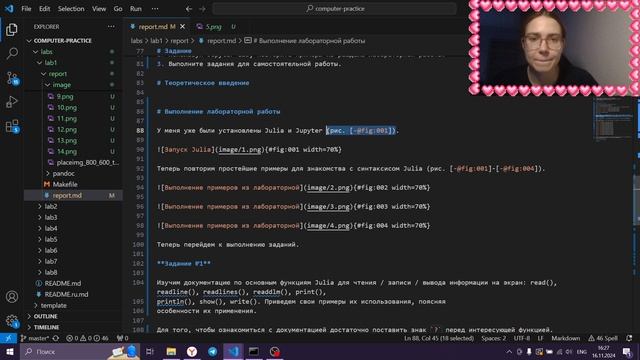Switch to the 5.png tab
Viewport: 640px width, 360px height.
tap(213, 27)
